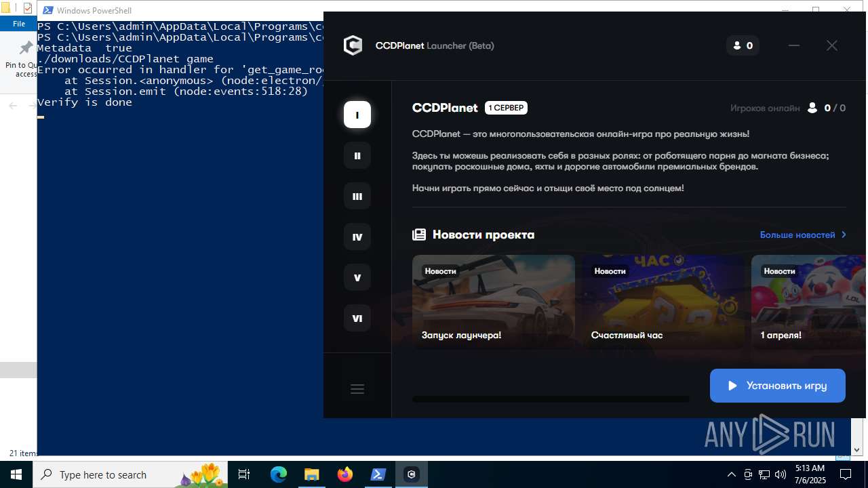This screenshot has width=868, height=488.
Task: Open Task View on the taskbar
Action: 245,474
